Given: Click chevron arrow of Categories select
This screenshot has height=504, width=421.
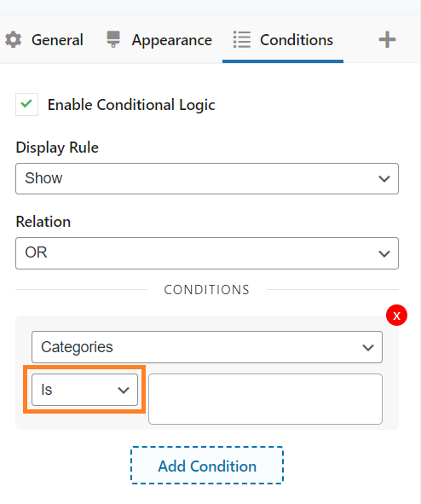Looking at the screenshot, I should point(368,347).
